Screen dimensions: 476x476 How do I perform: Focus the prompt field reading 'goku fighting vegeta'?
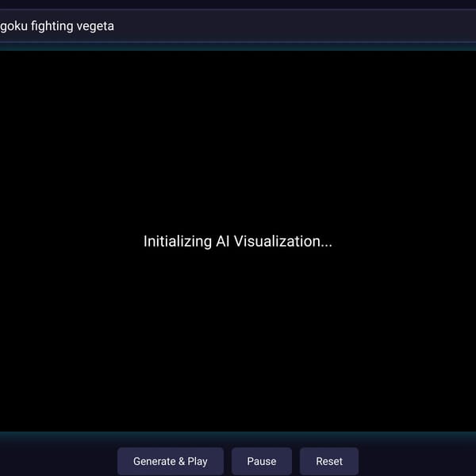(x=238, y=26)
